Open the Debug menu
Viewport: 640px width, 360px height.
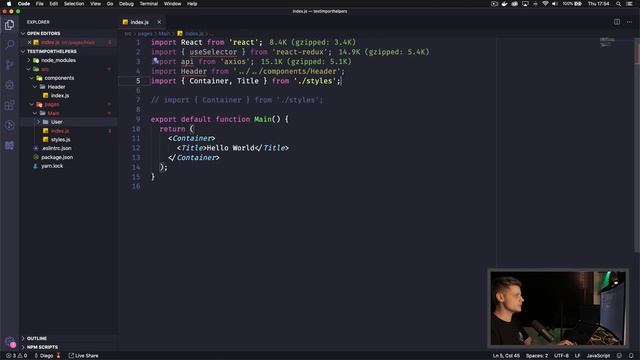pyautogui.click(x=126, y=4)
